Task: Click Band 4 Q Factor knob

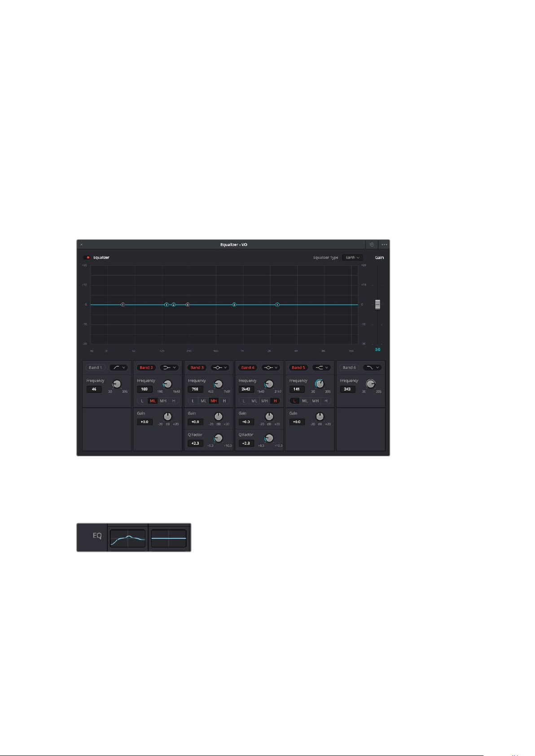Action: (x=269, y=438)
